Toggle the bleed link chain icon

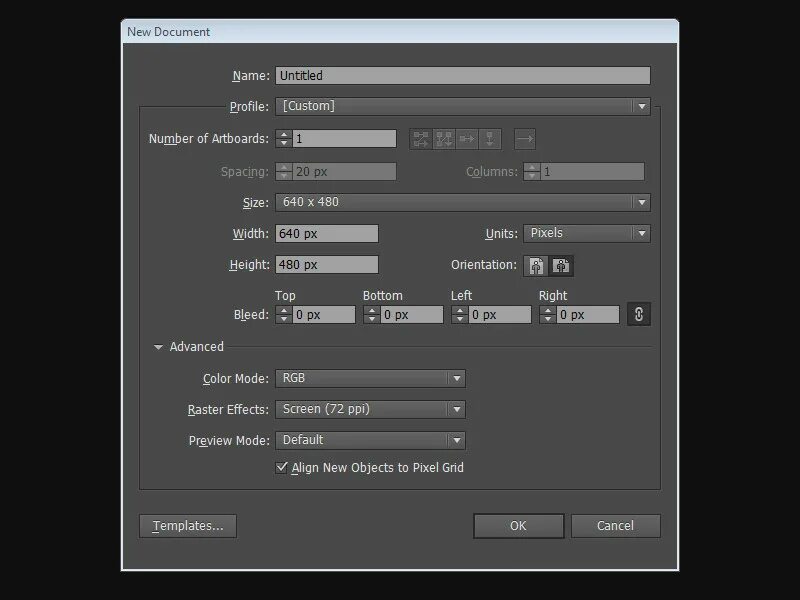(x=639, y=314)
